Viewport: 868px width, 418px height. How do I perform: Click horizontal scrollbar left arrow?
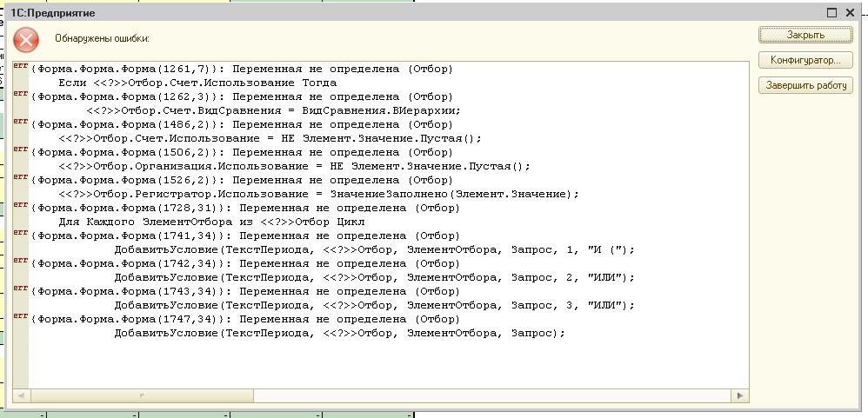[21, 396]
